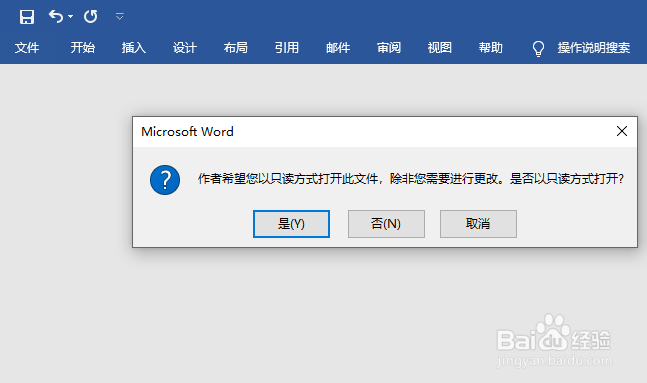Open the Undo history dropdown arrow

click(x=71, y=17)
